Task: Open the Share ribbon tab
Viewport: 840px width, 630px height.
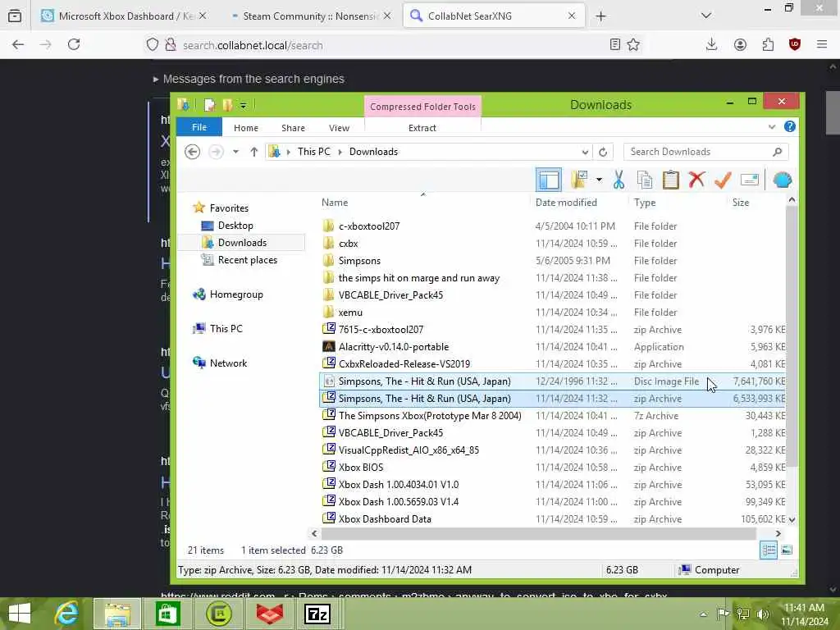Action: coord(293,128)
